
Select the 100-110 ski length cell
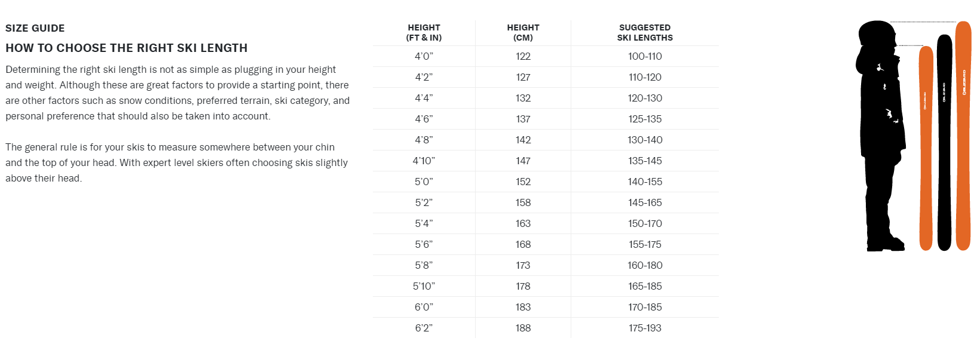[x=645, y=56]
